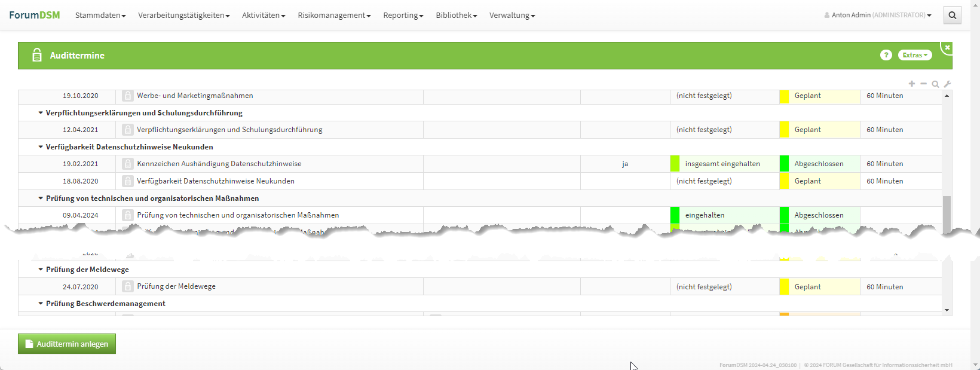
Task: Click green swatch beside eingehalten 09.04.2024
Action: [675, 215]
